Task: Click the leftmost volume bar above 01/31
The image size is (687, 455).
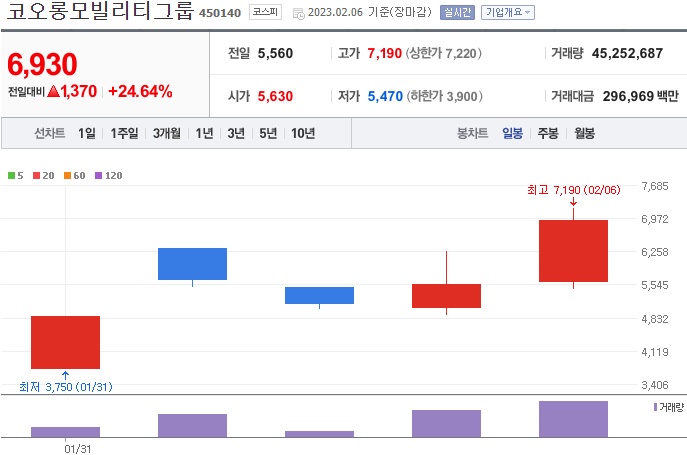Action: (x=65, y=432)
